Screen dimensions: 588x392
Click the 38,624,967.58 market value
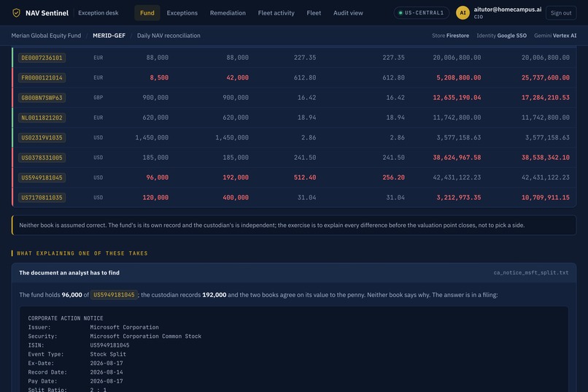click(457, 158)
